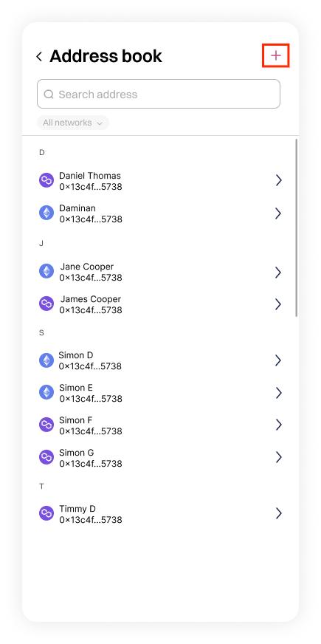Viewport: 321px width, 644px height.
Task: Click Simon G's Polygon icon
Action: (x=46, y=457)
